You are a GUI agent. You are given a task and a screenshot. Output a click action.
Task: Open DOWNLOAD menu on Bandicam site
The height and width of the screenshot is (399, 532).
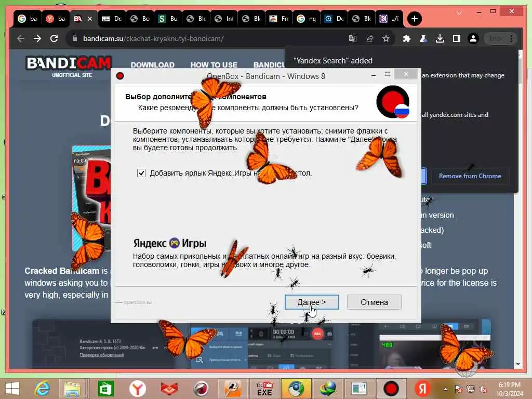pyautogui.click(x=152, y=65)
